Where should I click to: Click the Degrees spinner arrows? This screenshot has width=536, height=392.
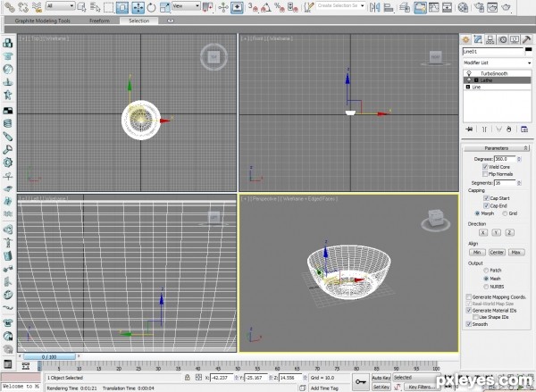(519, 159)
